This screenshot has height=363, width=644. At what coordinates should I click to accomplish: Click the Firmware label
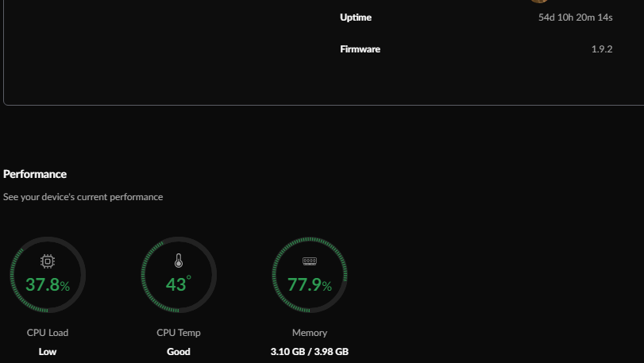click(x=360, y=49)
